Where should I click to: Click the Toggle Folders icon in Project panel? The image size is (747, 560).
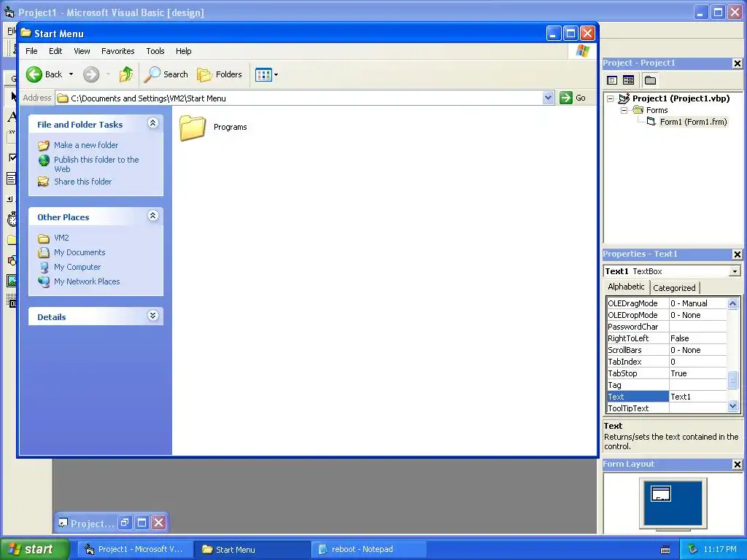click(x=650, y=80)
